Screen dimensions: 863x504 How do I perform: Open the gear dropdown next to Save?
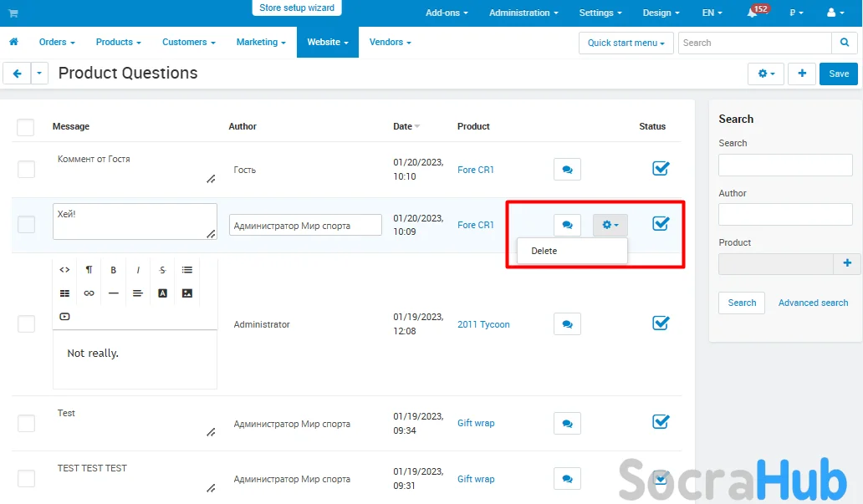click(765, 74)
